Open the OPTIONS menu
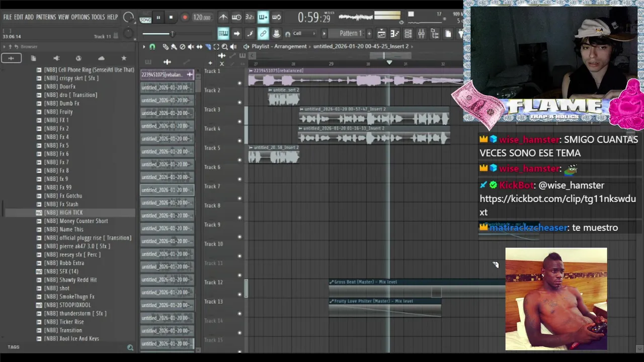This screenshot has width=644, height=362. click(80, 17)
